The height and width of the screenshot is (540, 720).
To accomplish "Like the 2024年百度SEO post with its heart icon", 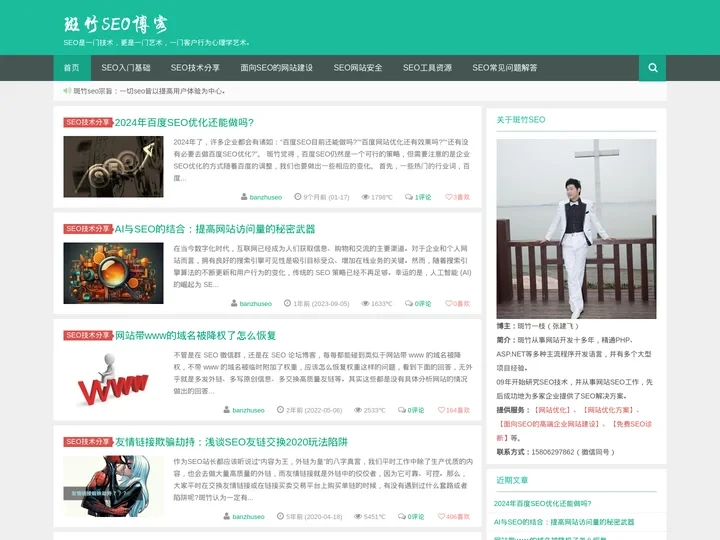I will tap(449, 197).
